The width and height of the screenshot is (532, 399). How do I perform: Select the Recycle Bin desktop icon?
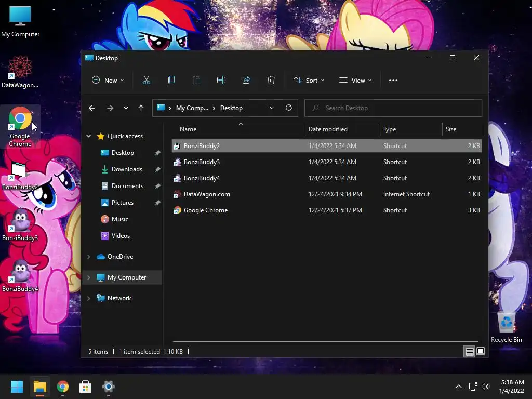click(506, 328)
